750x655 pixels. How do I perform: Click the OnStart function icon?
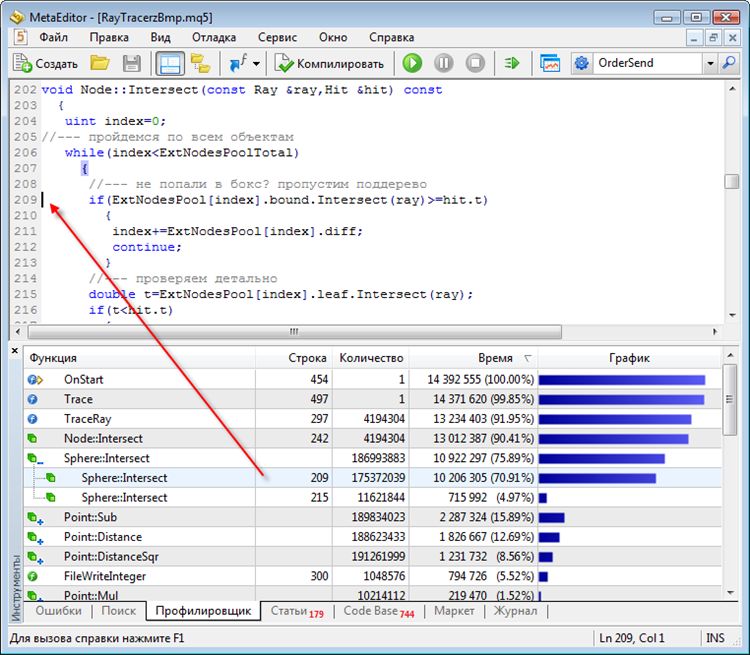click(35, 380)
